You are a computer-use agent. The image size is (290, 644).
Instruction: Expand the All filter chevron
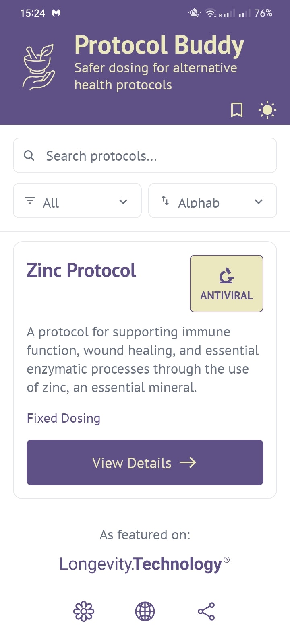[123, 201]
